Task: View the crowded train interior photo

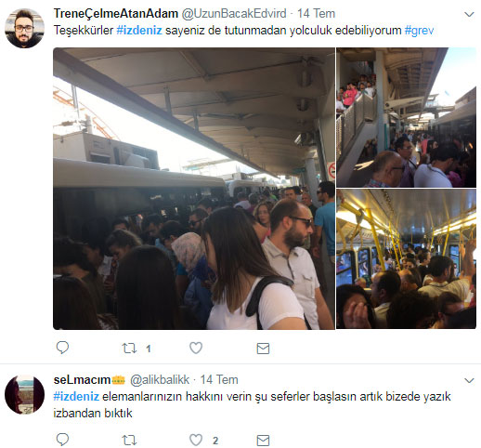Action: pos(406,259)
